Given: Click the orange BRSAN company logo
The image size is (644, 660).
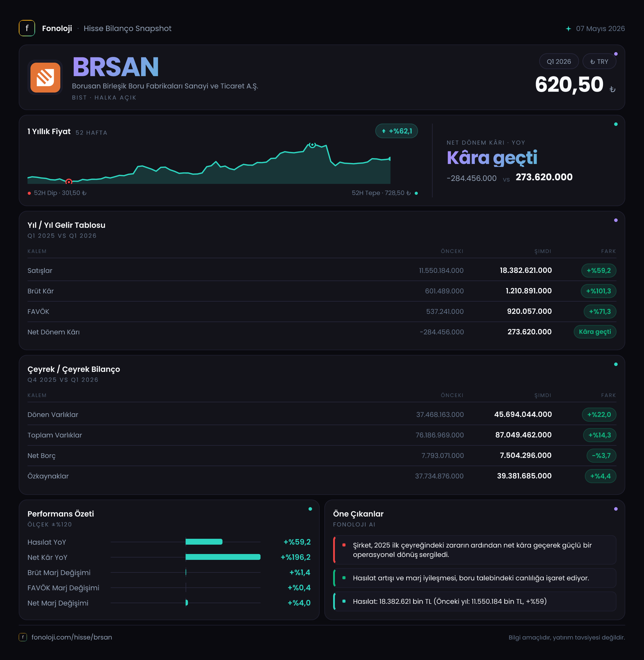Looking at the screenshot, I should pos(45,78).
